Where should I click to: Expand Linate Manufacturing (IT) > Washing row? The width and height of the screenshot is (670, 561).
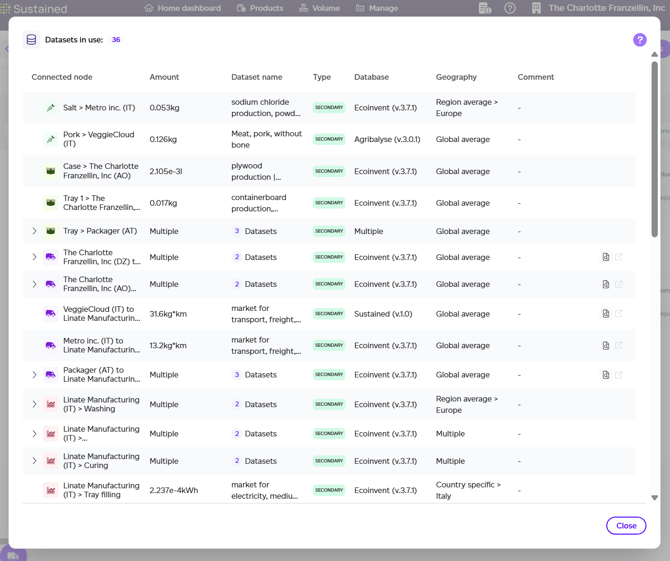point(34,404)
